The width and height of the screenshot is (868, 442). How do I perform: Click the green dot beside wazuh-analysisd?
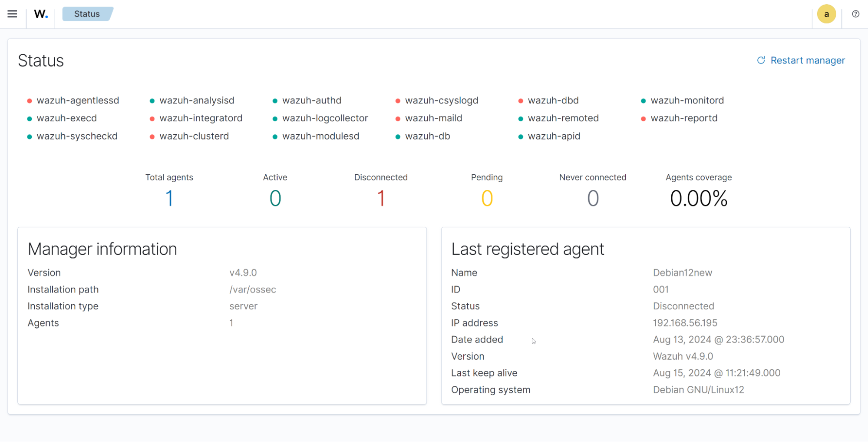coord(152,101)
